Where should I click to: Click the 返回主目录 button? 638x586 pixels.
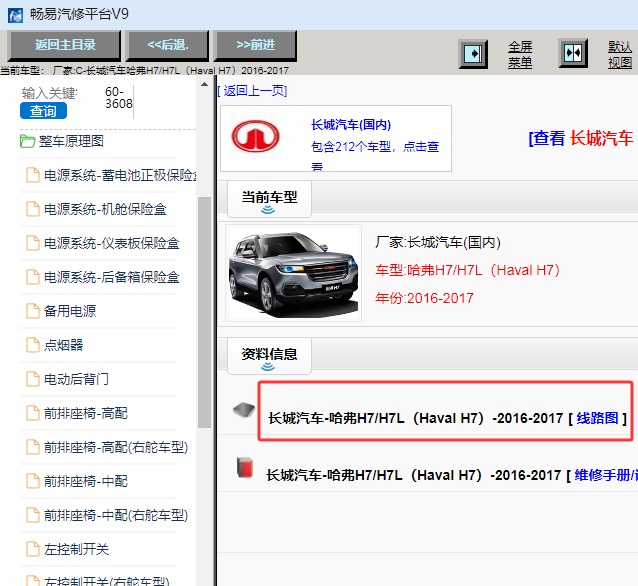pyautogui.click(x=65, y=45)
